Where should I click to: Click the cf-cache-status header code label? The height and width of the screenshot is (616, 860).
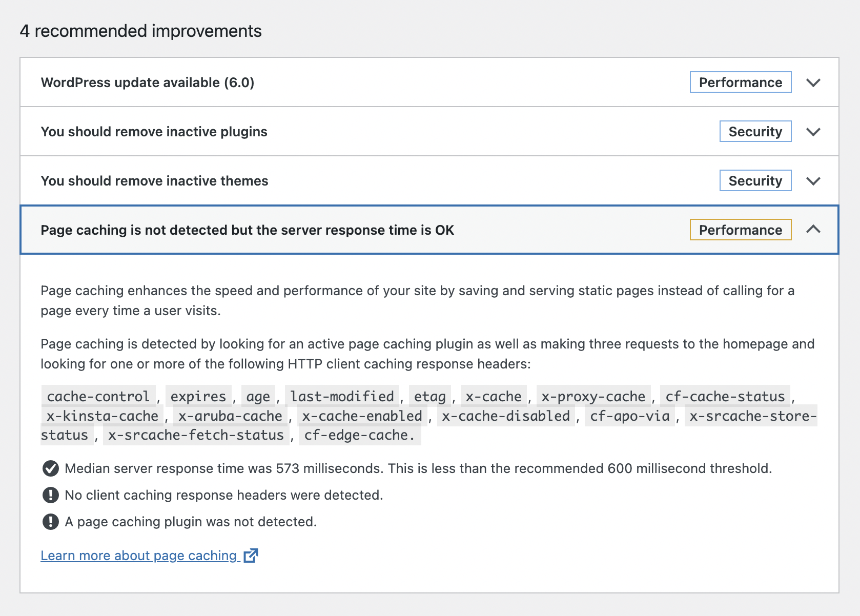[x=725, y=396]
